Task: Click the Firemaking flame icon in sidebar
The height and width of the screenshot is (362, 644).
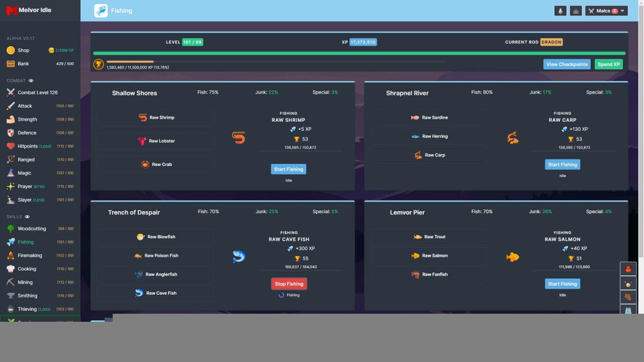Action: click(x=11, y=255)
